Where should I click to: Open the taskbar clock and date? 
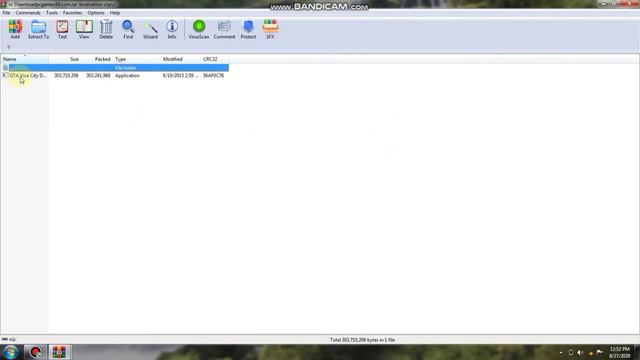pos(619,352)
